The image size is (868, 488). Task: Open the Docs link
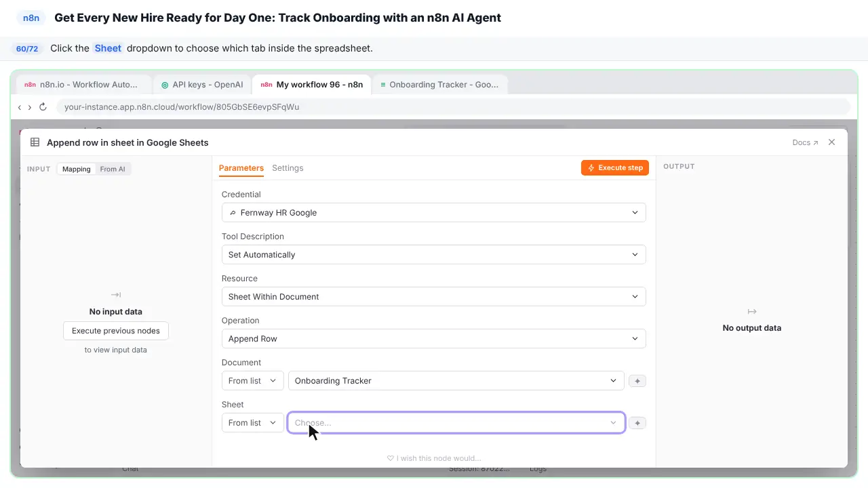pyautogui.click(x=805, y=142)
